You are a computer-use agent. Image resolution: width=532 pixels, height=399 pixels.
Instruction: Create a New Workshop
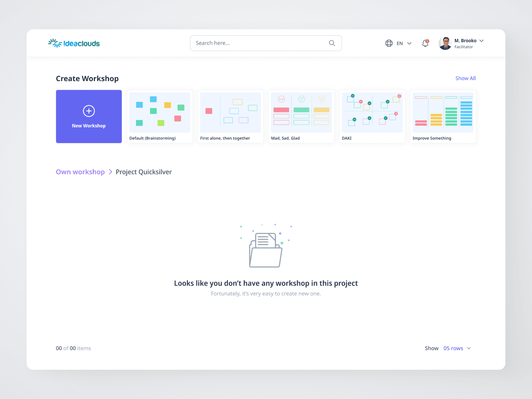(89, 116)
